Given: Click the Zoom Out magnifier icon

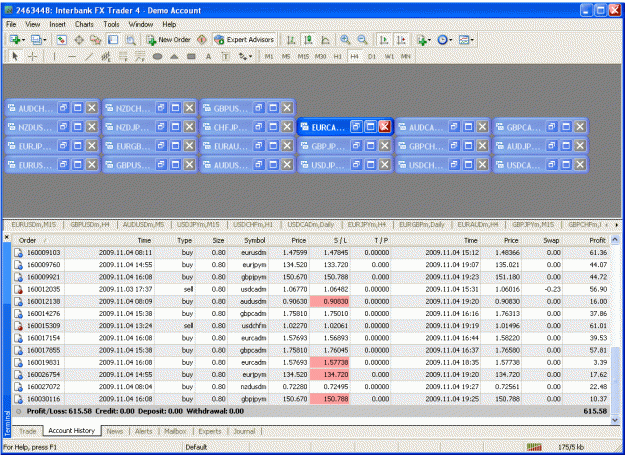Looking at the screenshot, I should tap(362, 40).
